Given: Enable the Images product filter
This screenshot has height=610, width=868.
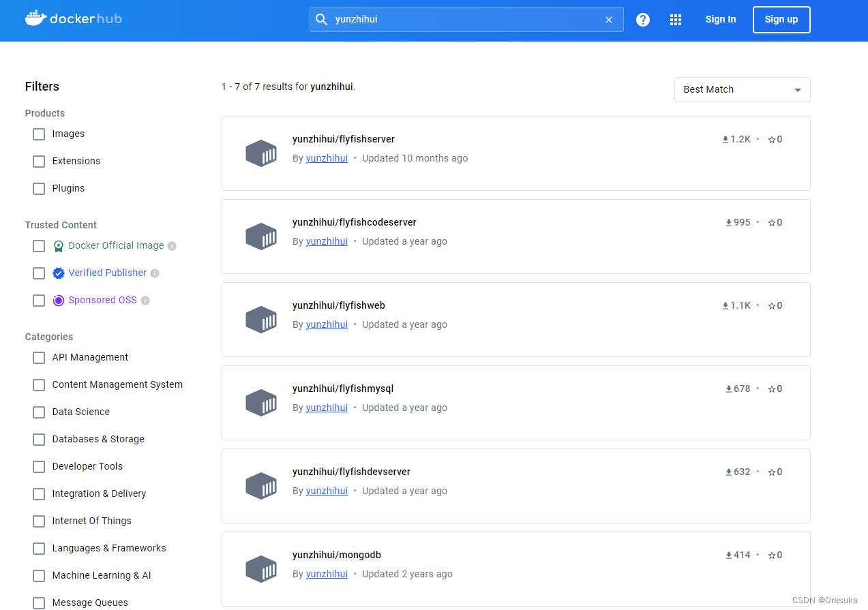Looking at the screenshot, I should click(x=38, y=134).
